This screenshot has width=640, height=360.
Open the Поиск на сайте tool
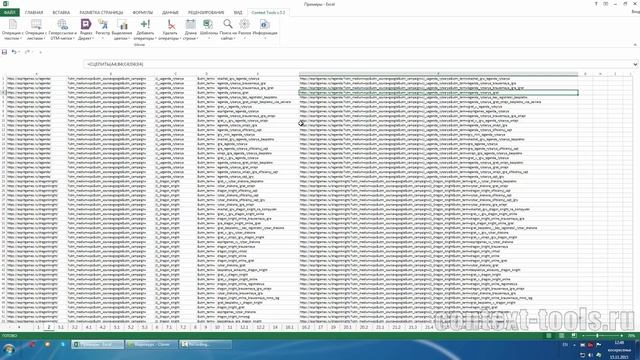click(228, 29)
